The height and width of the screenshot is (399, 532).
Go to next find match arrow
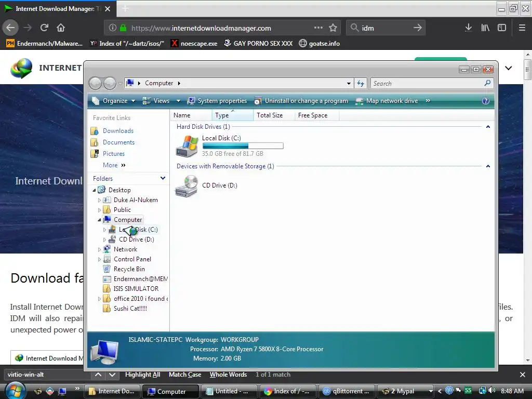pyautogui.click(x=112, y=375)
